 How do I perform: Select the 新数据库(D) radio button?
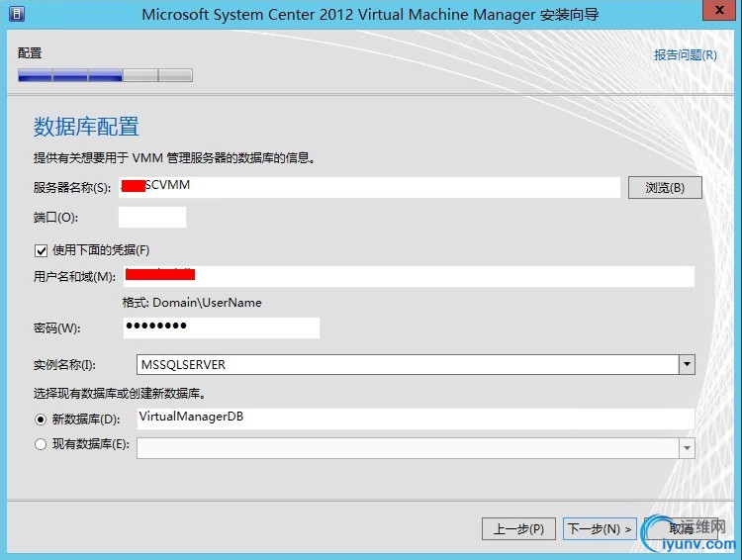point(41,420)
